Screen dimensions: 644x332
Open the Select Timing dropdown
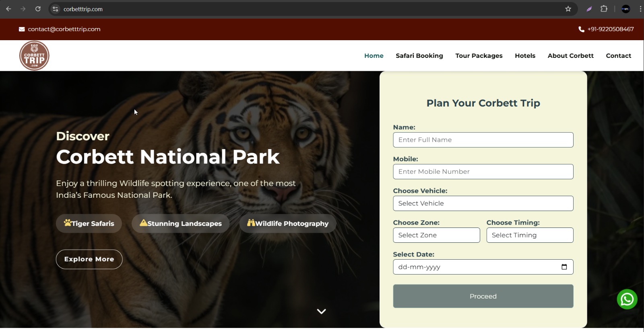pos(530,235)
